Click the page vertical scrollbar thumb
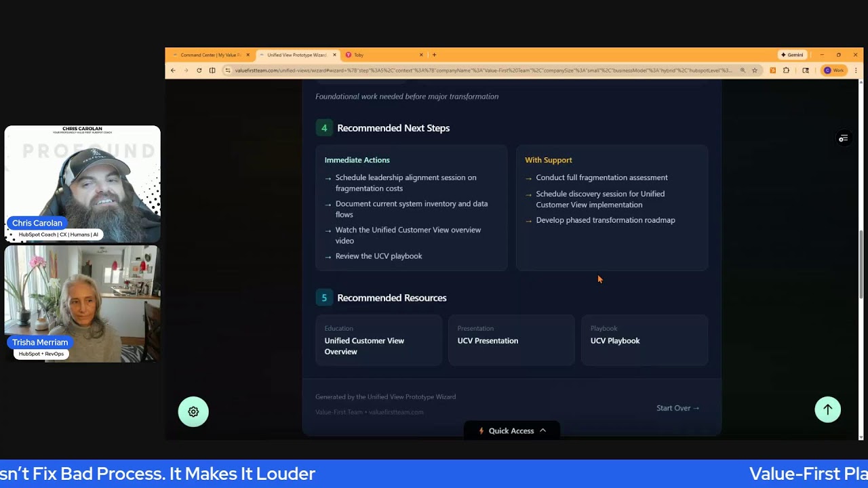 pos(861,264)
